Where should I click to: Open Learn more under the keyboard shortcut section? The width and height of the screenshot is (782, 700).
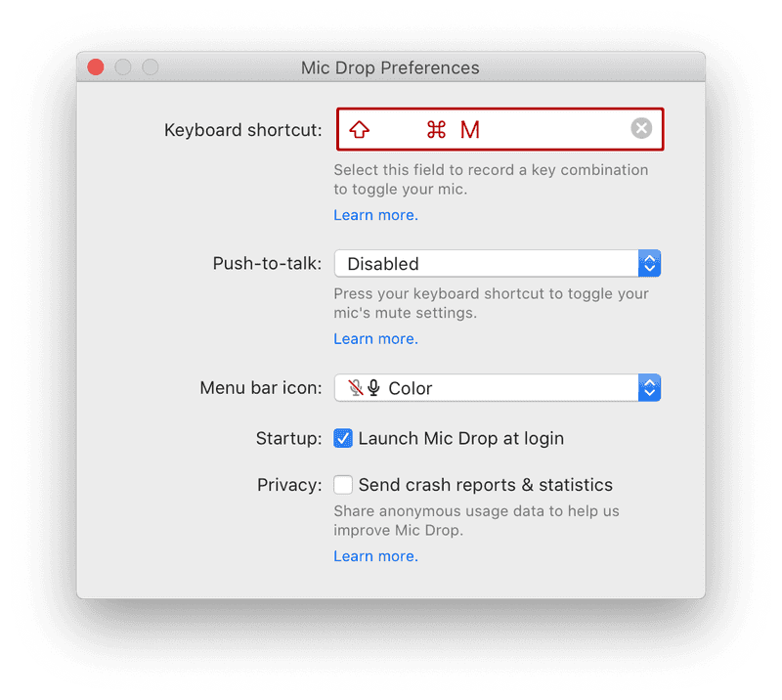coord(375,214)
